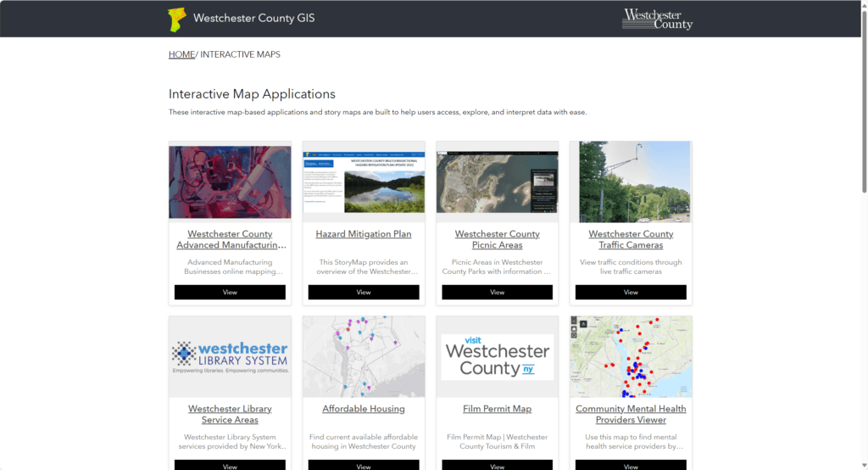This screenshot has height=470, width=868.
Task: Click the Traffic Cameras thumbnail photo
Action: tap(631, 182)
